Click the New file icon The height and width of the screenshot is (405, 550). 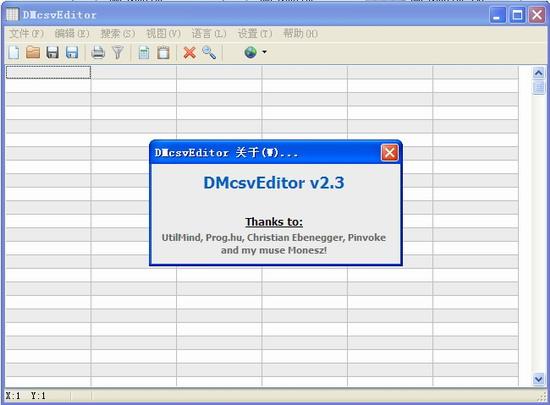[x=14, y=53]
